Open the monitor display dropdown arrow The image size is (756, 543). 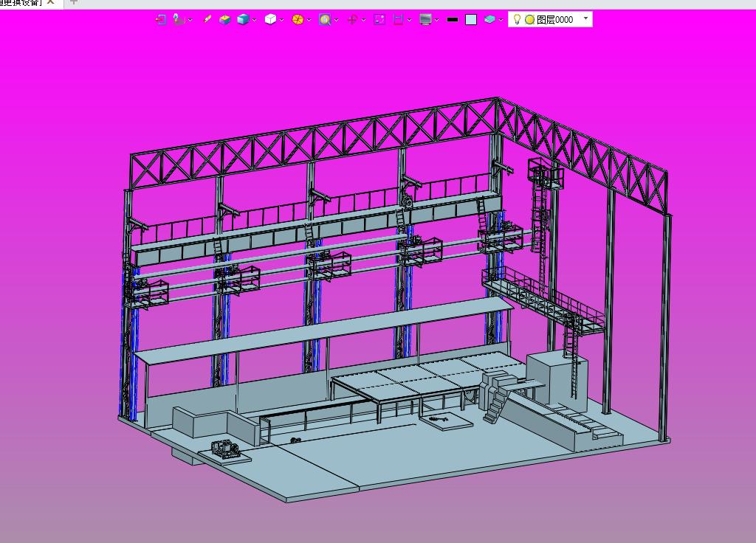click(x=436, y=20)
